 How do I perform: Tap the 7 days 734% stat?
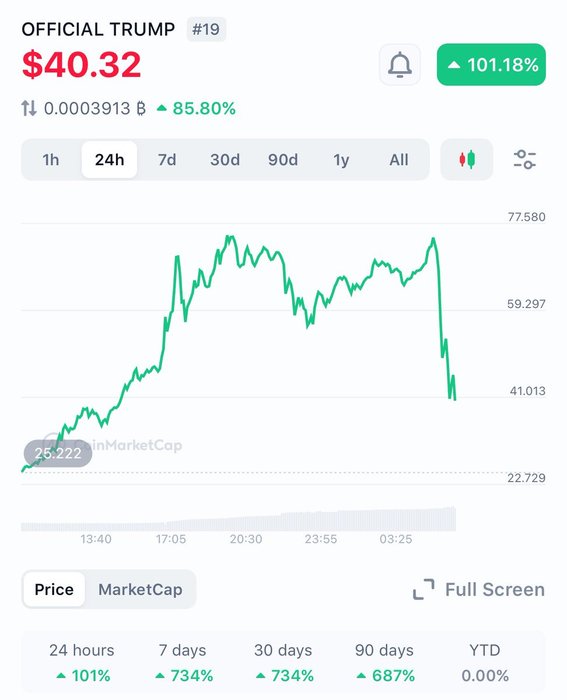coord(183,663)
